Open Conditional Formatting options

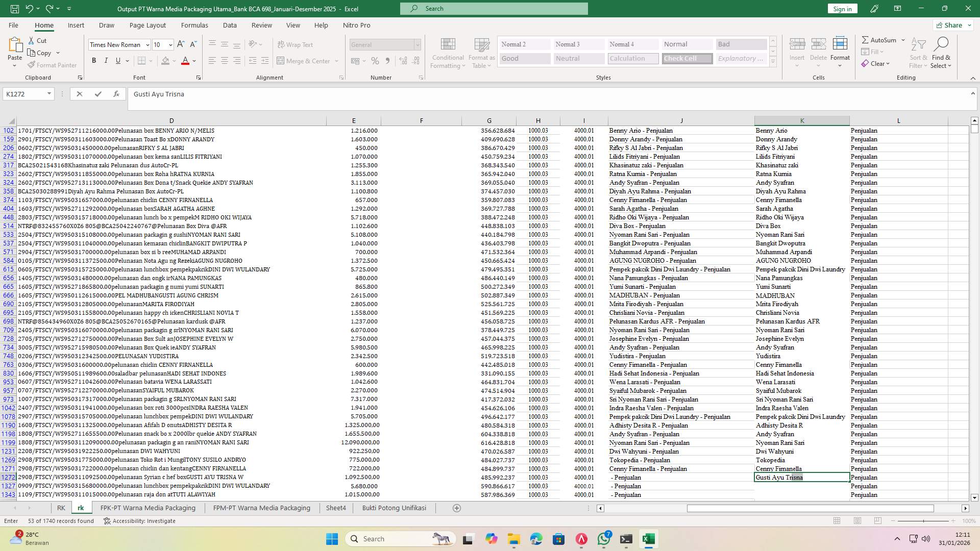click(448, 53)
